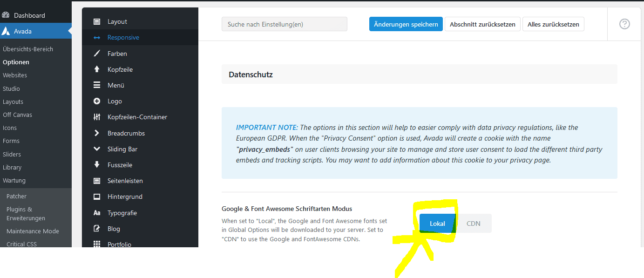Click the Responsive arrows icon
This screenshot has width=644, height=278.
pyautogui.click(x=97, y=37)
